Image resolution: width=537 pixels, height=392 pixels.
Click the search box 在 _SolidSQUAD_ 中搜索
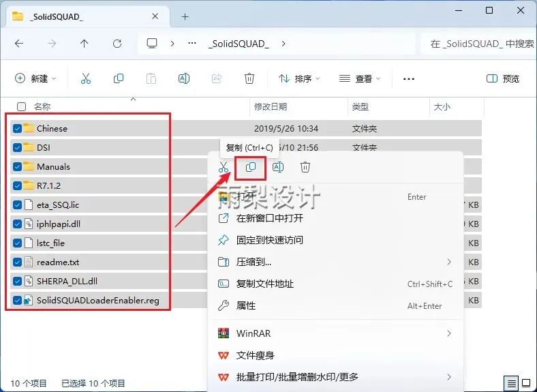(x=479, y=44)
